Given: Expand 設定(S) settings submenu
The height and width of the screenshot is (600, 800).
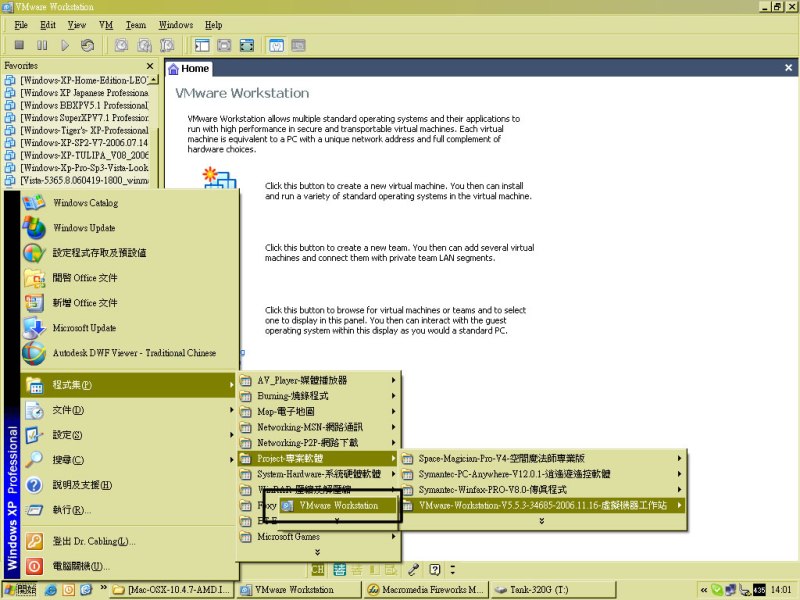Looking at the screenshot, I should click(130, 435).
